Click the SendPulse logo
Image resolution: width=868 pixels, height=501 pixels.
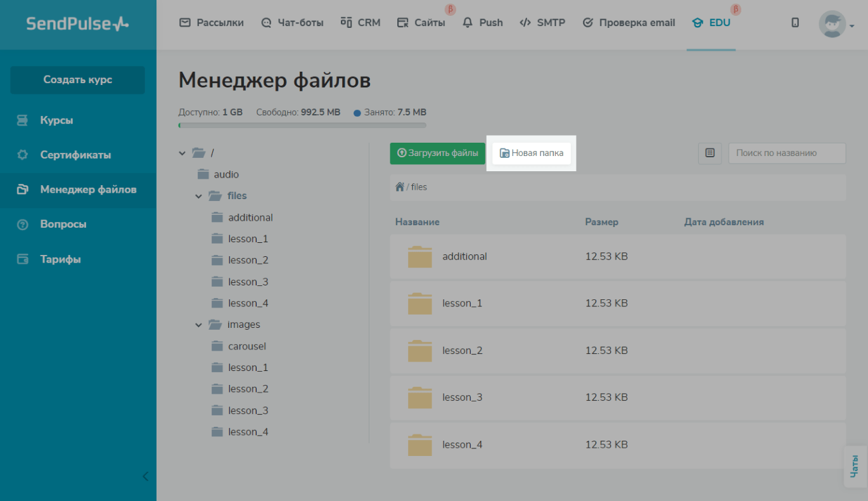click(x=77, y=24)
